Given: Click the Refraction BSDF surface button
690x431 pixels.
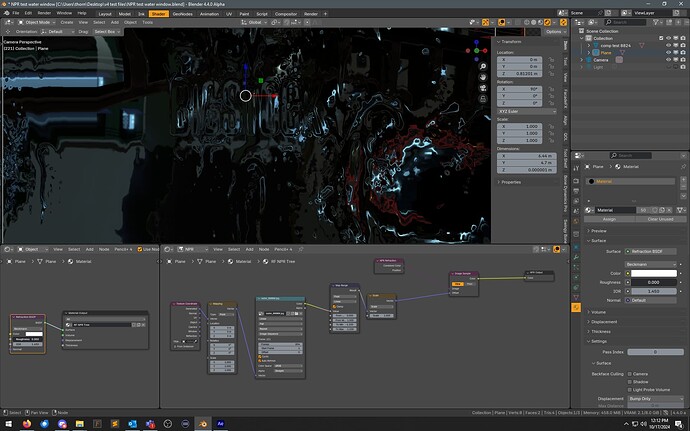Looking at the screenshot, I should 650,251.
